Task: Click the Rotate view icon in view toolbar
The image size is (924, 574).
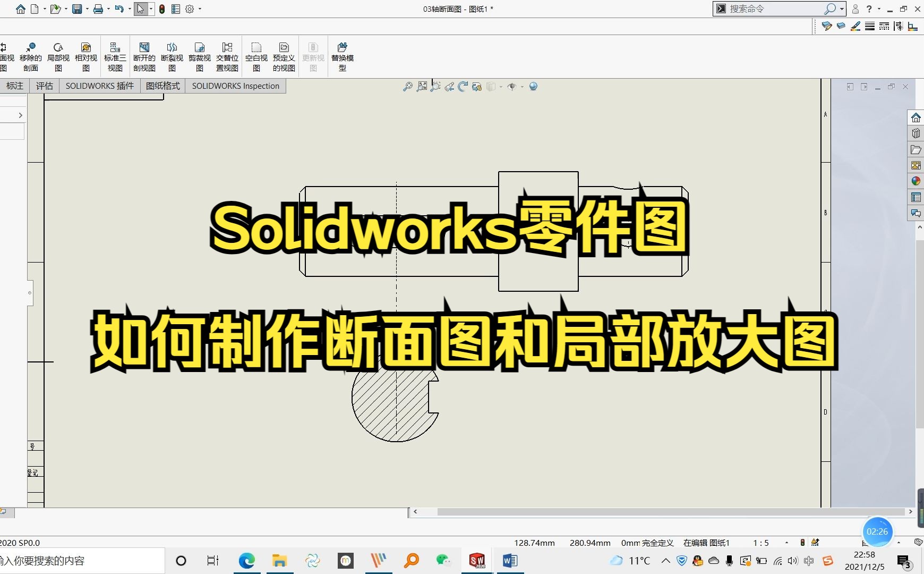Action: (463, 87)
